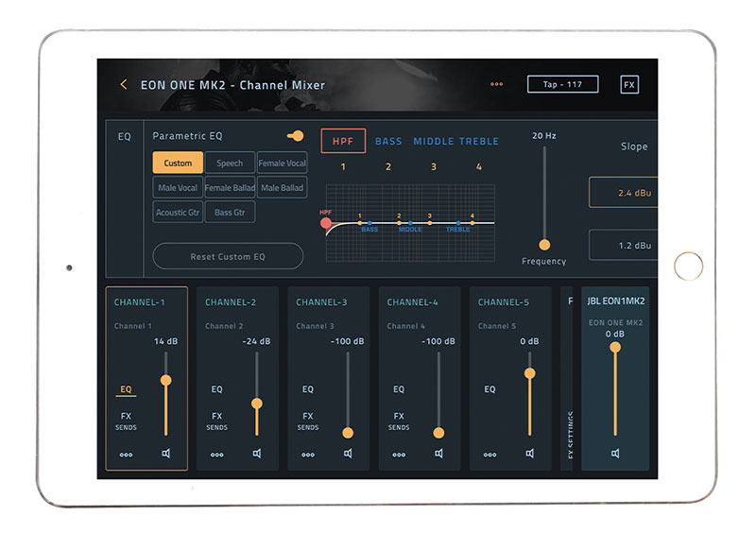The image size is (756, 550).
Task: Open EQ for Channel-2
Action: [217, 389]
